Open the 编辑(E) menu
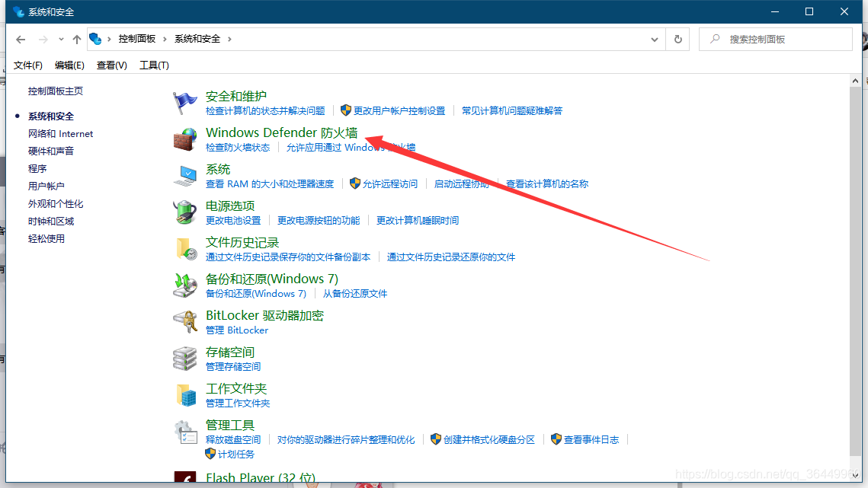The image size is (868, 488). tap(69, 65)
